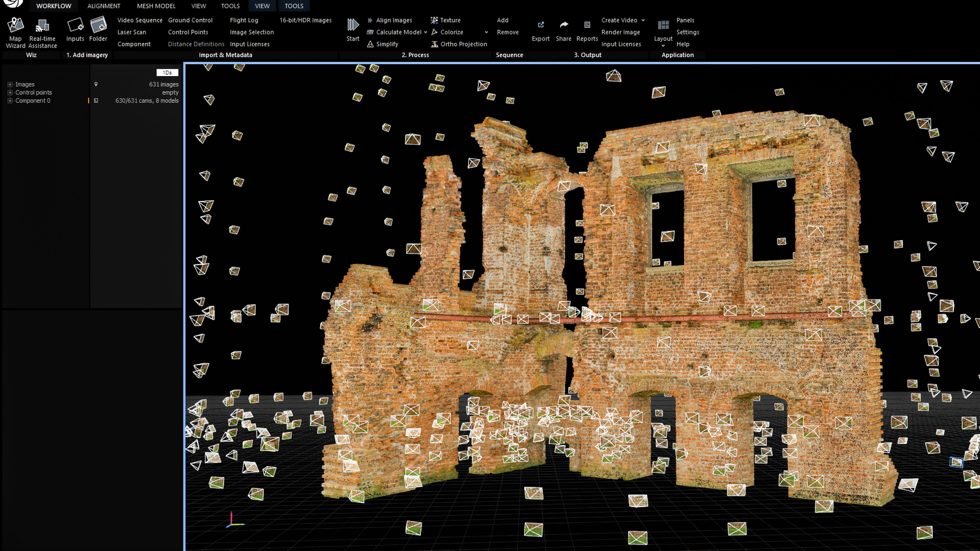This screenshot has width=980, height=551.
Task: Open the Layout dropdown chevron
Action: click(663, 46)
